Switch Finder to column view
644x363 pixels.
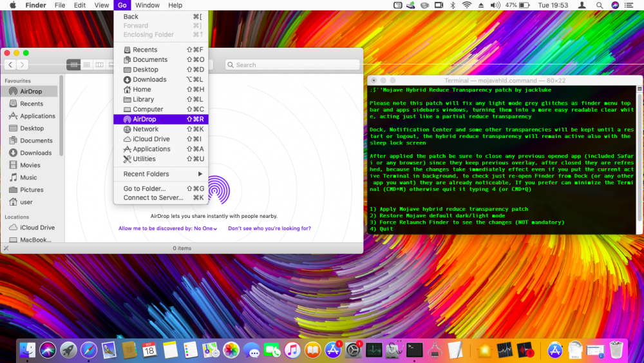99,64
